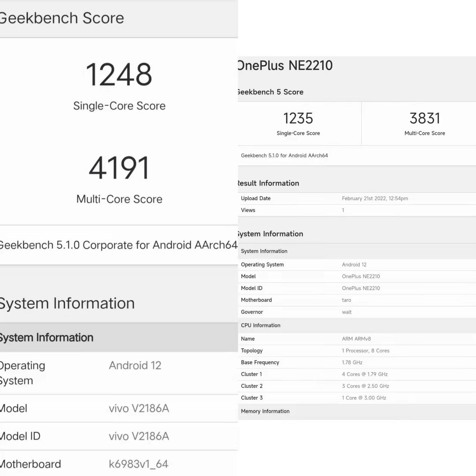Select the 'Cluster 3' label
Image resolution: width=476 pixels, height=476 pixels.
252,398
